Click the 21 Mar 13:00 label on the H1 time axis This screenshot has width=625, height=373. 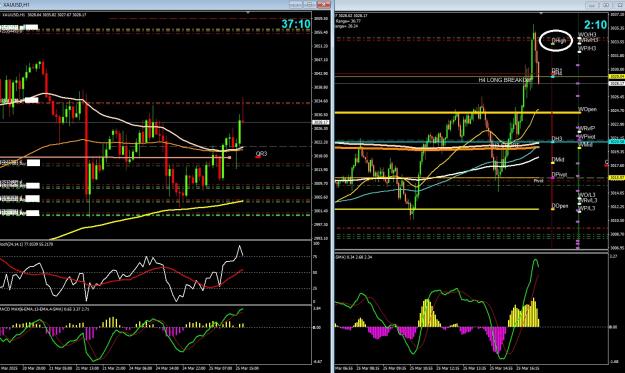pyautogui.click(x=88, y=368)
